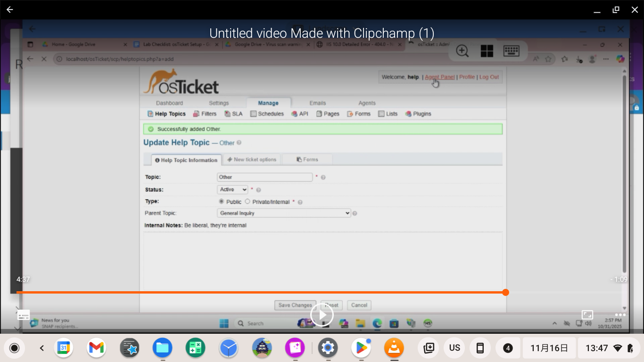Click the help icon next to Parent Topic

coord(355,213)
